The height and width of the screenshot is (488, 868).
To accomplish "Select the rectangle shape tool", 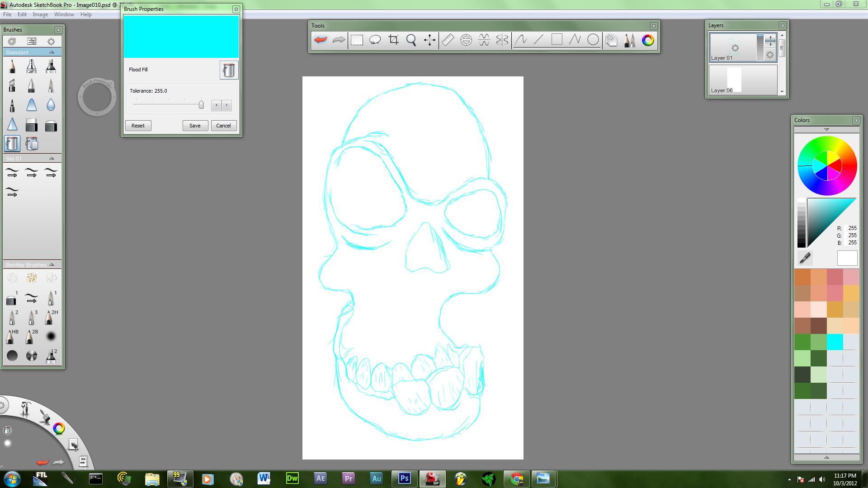I will click(557, 40).
